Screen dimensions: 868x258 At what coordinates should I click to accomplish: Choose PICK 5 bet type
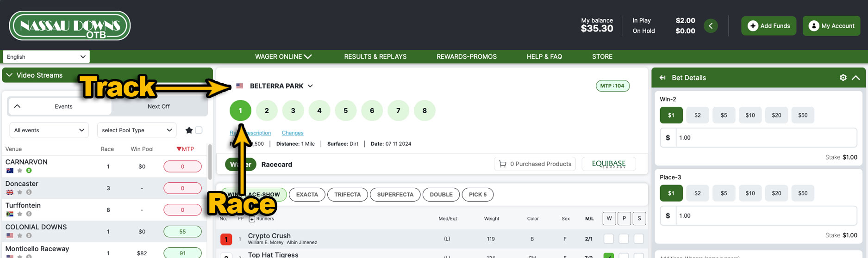coord(478,195)
